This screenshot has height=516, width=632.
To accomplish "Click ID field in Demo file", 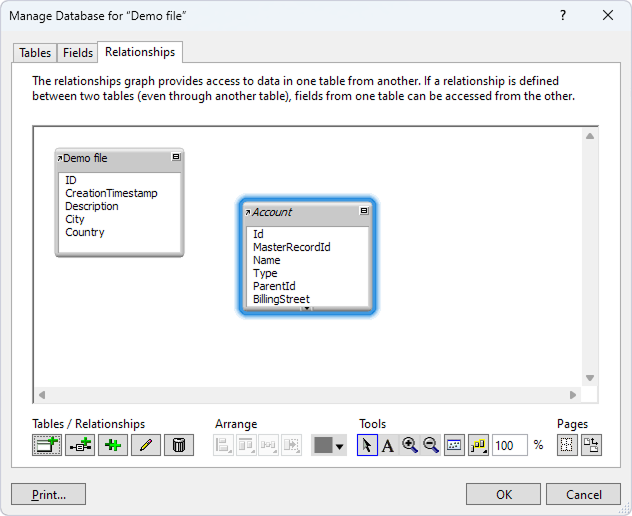I will click(x=71, y=180).
